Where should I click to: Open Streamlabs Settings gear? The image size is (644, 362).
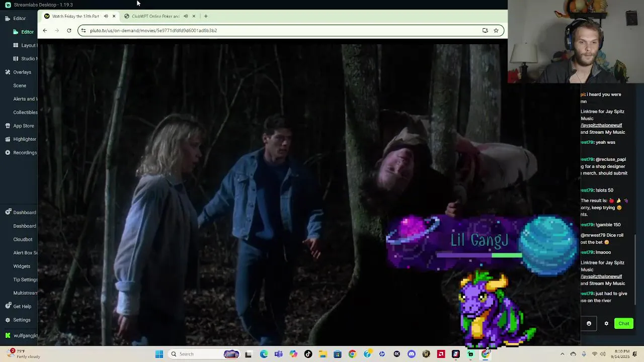(x=18, y=320)
